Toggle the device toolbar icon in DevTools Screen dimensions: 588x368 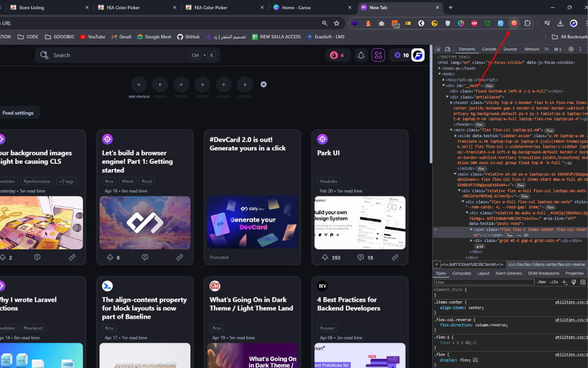[447, 49]
